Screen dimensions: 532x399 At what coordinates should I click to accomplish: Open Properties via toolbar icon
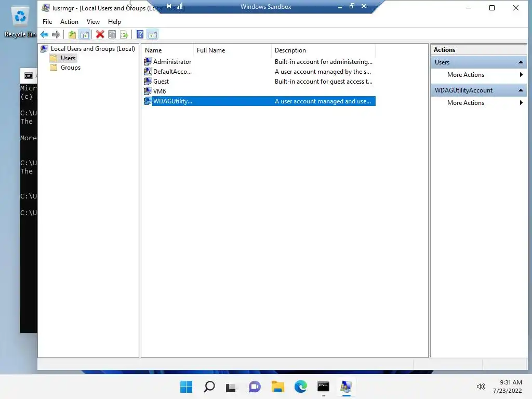pos(112,34)
